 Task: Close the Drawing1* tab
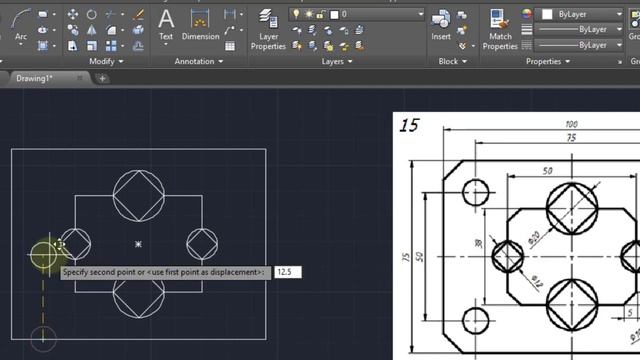80,78
